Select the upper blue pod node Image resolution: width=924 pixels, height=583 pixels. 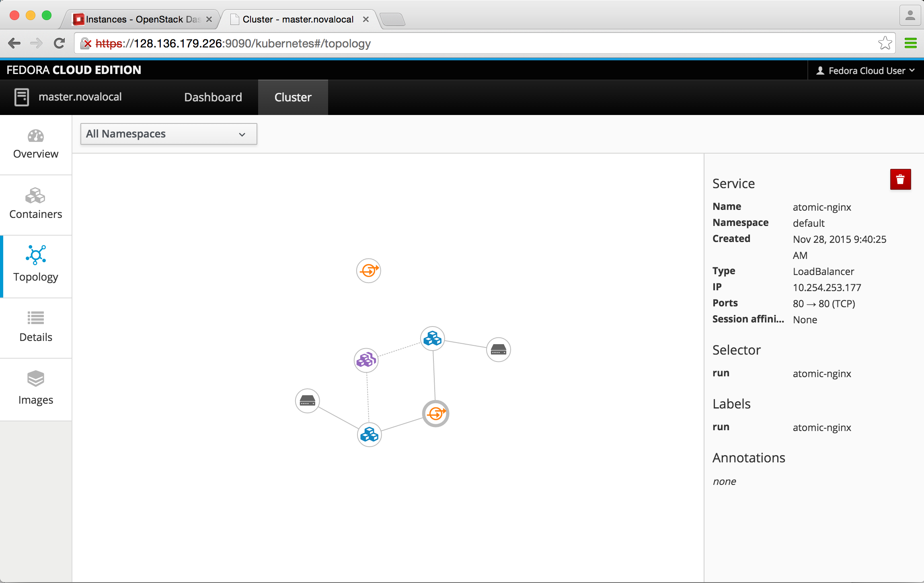[433, 339]
